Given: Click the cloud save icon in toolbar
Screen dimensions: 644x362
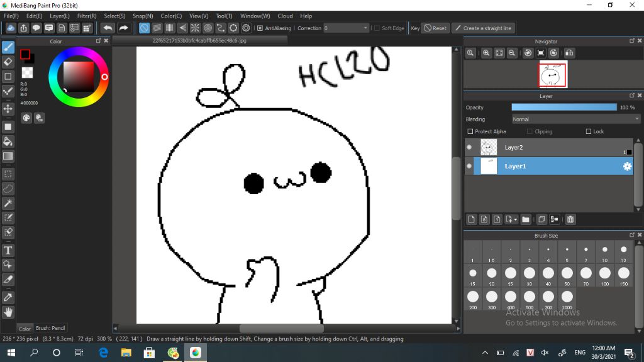Looking at the screenshot, I should [11, 28].
